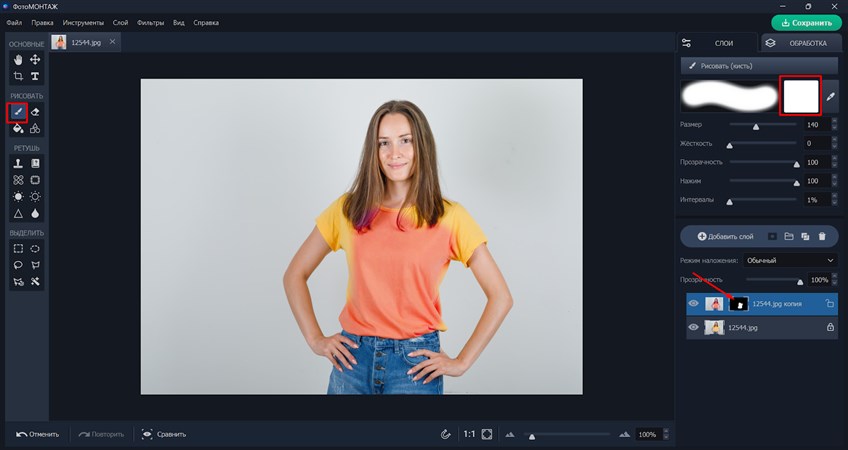
Task: Select the Brush tool in the toolbar
Action: tap(18, 112)
